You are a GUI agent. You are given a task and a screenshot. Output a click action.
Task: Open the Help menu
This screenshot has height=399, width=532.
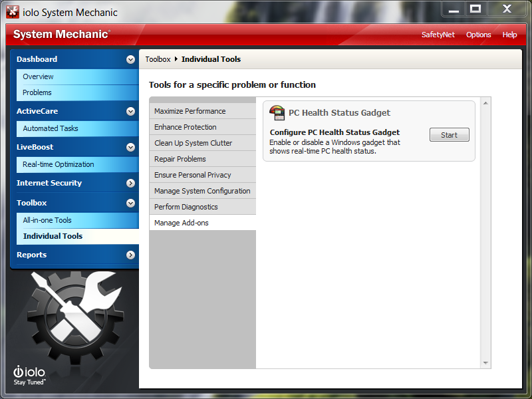(x=509, y=35)
